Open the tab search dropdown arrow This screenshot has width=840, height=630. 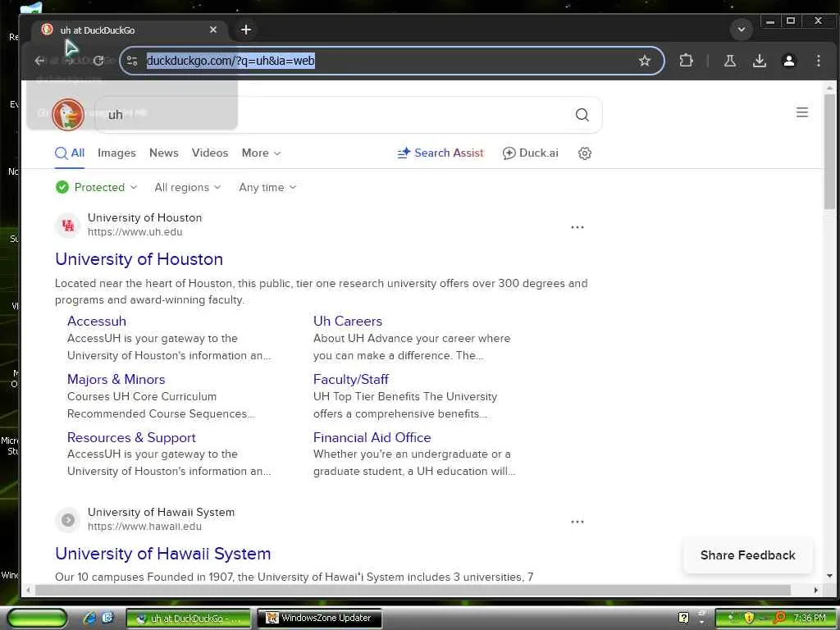point(742,30)
